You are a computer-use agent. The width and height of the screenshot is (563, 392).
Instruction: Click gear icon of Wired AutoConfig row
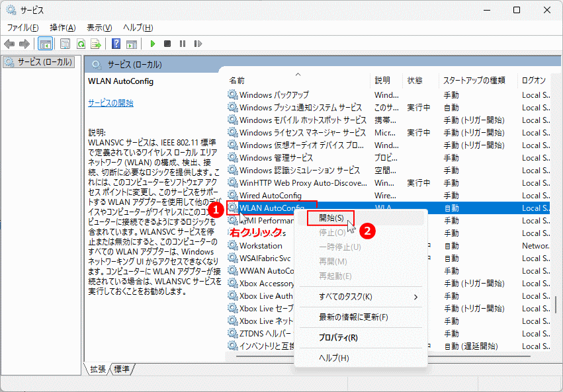pos(233,195)
